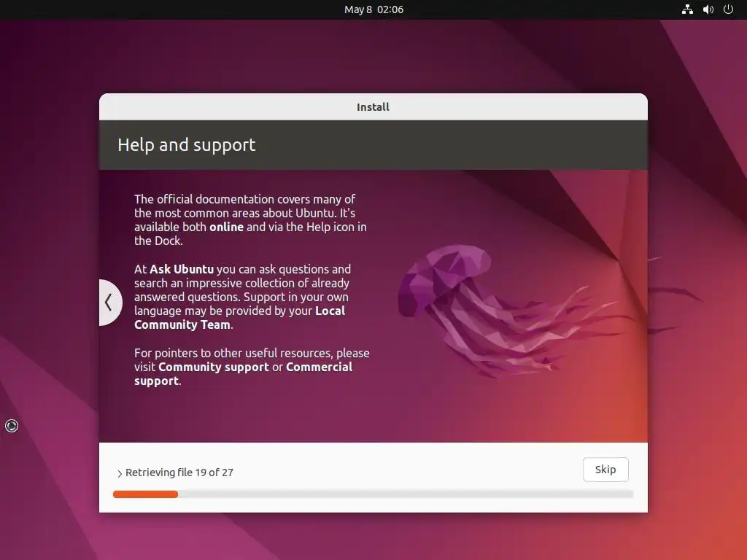Open the power menu icon
Viewport: 747px width, 560px height.
click(x=728, y=9)
